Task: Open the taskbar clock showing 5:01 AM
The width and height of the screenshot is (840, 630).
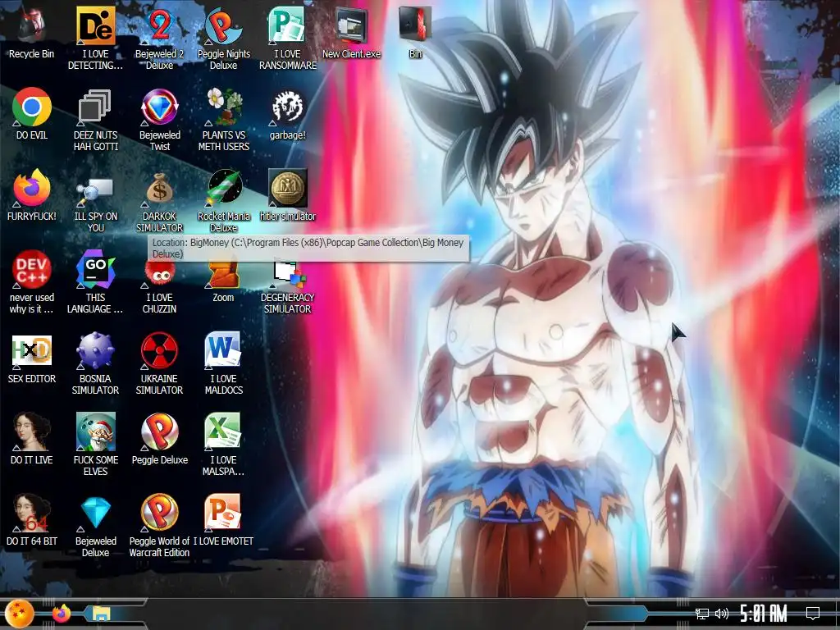Action: pos(764,613)
